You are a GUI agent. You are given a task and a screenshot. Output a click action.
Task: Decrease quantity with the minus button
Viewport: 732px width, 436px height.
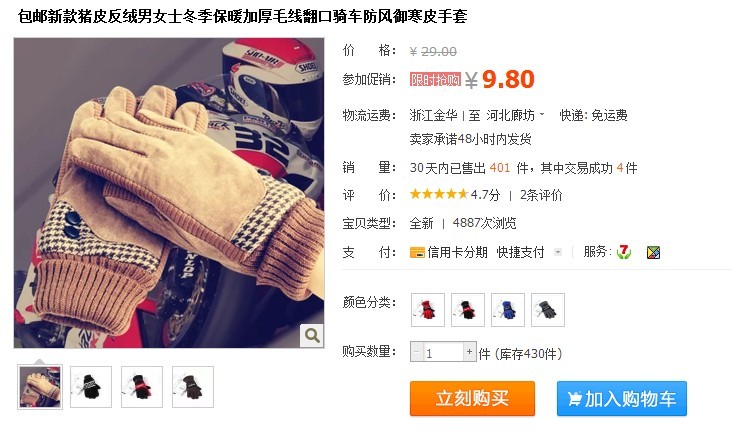(417, 352)
